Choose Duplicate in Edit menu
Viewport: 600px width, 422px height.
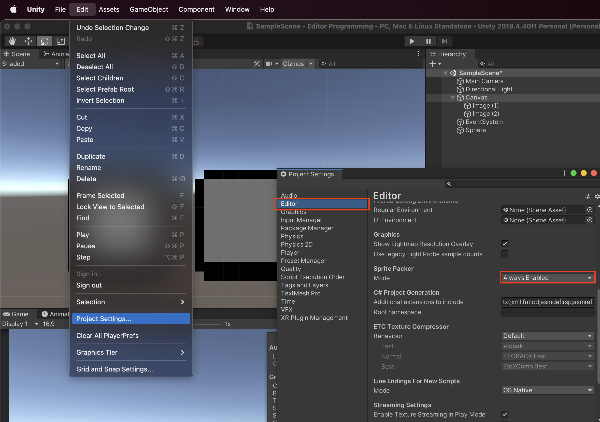[x=130, y=156]
